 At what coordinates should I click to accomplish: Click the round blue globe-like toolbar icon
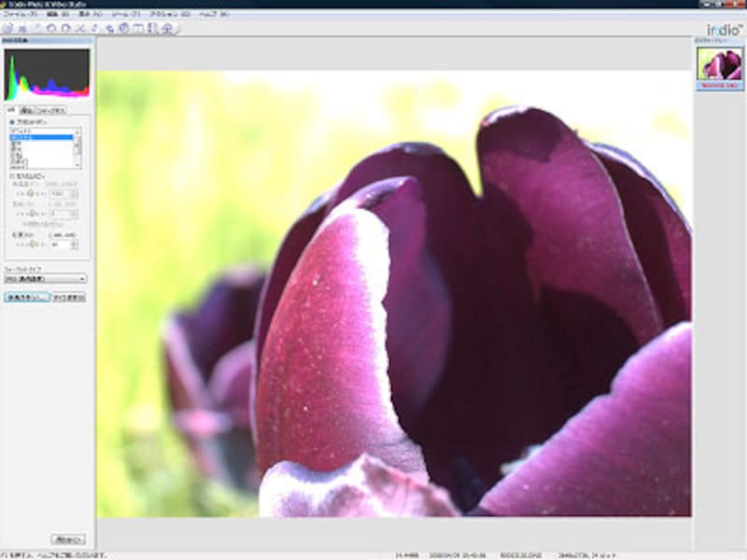124,29
